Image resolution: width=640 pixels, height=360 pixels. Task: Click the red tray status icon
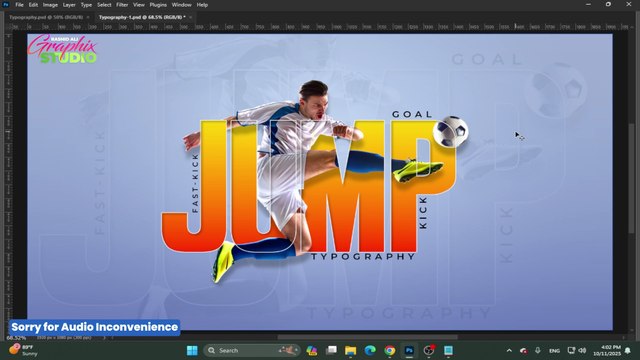click(x=524, y=351)
